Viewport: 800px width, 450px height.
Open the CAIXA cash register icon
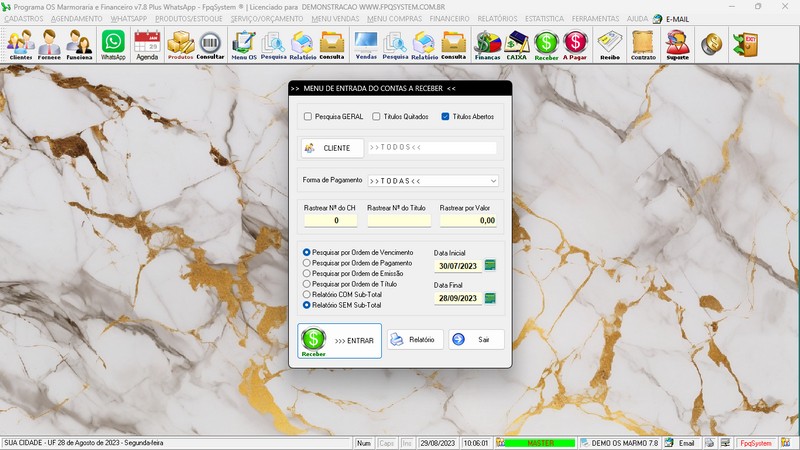coord(516,45)
